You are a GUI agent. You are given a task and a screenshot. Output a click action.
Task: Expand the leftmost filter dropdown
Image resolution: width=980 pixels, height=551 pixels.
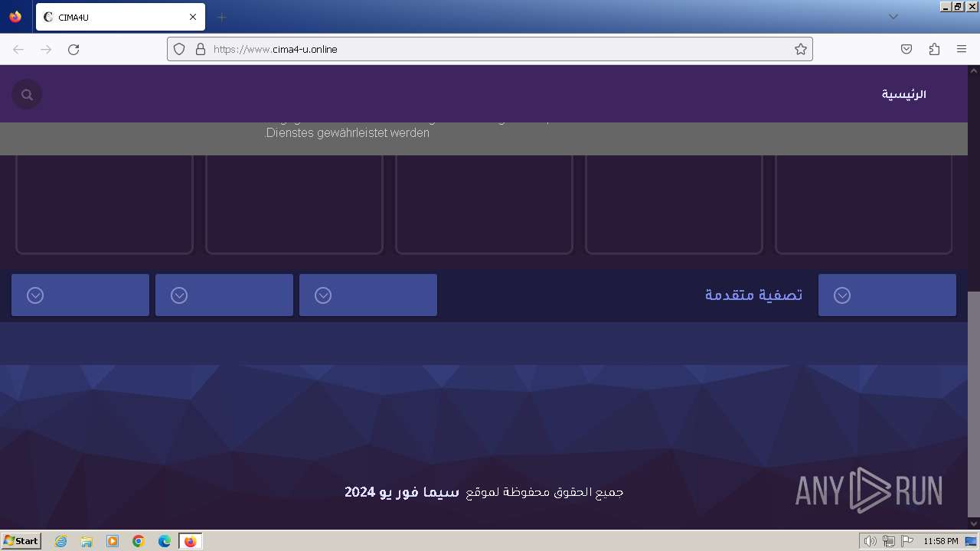(80, 295)
